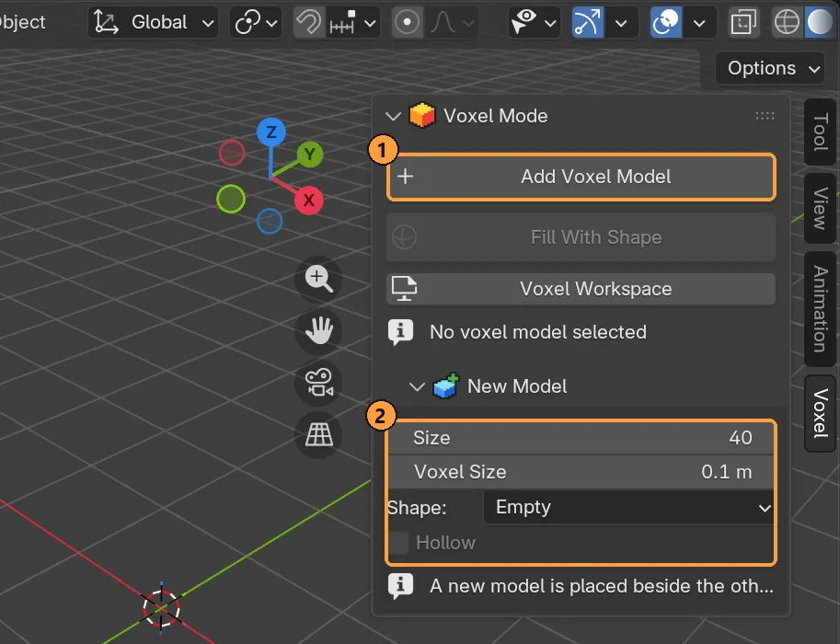Viewport: 840px width, 644px height.
Task: Open the gizmo options dropdown arrow
Action: [x=621, y=22]
